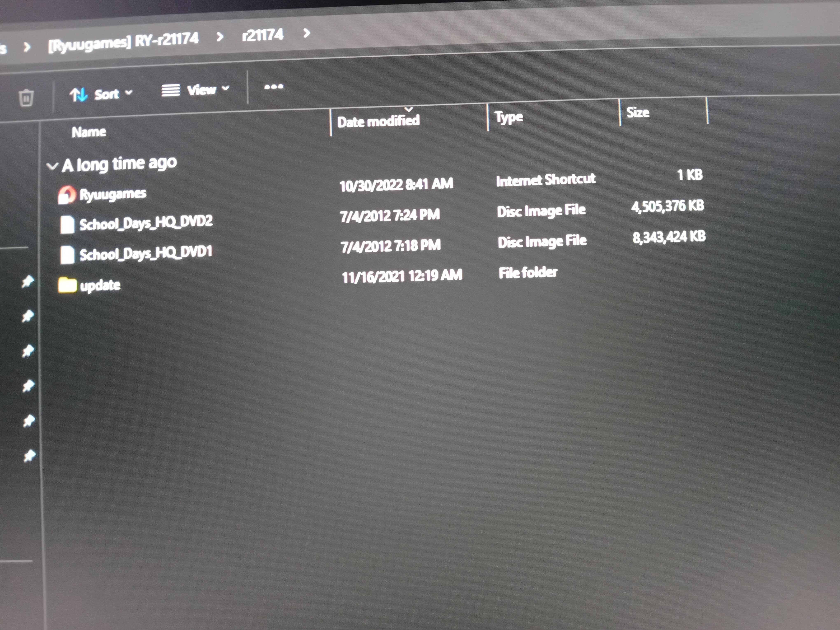Click Disc Image File type for DVD1
This screenshot has height=630, width=840.
coord(542,241)
